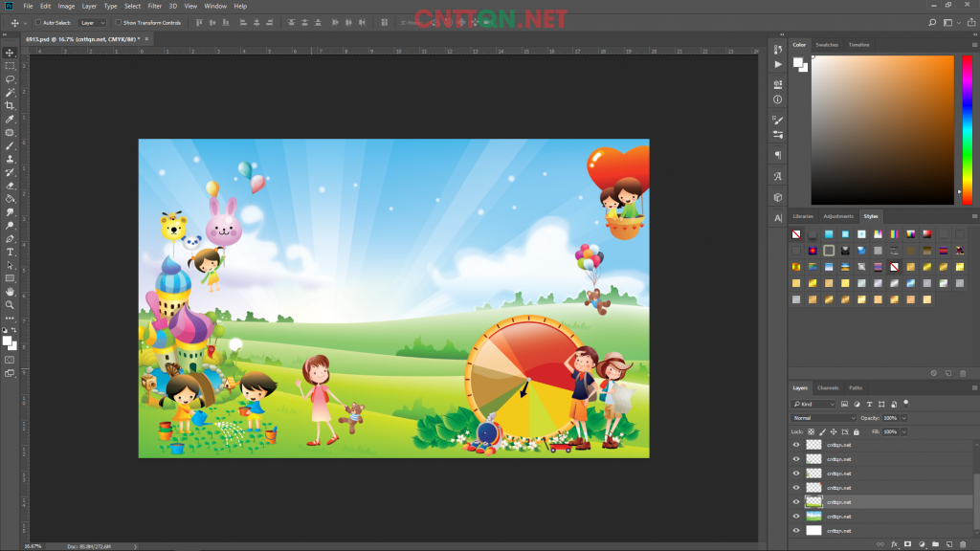Click the toolbox foreground color swatch
Viewport: 980px width, 551px height.
coord(7,341)
